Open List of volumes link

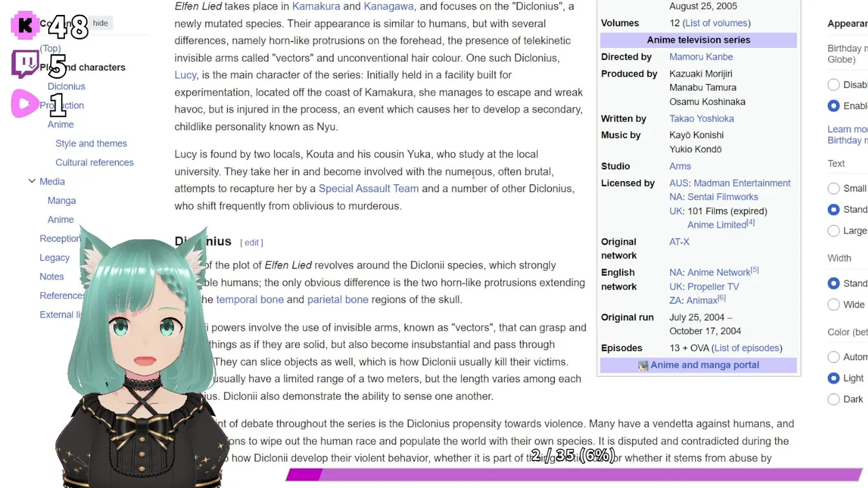tap(716, 23)
